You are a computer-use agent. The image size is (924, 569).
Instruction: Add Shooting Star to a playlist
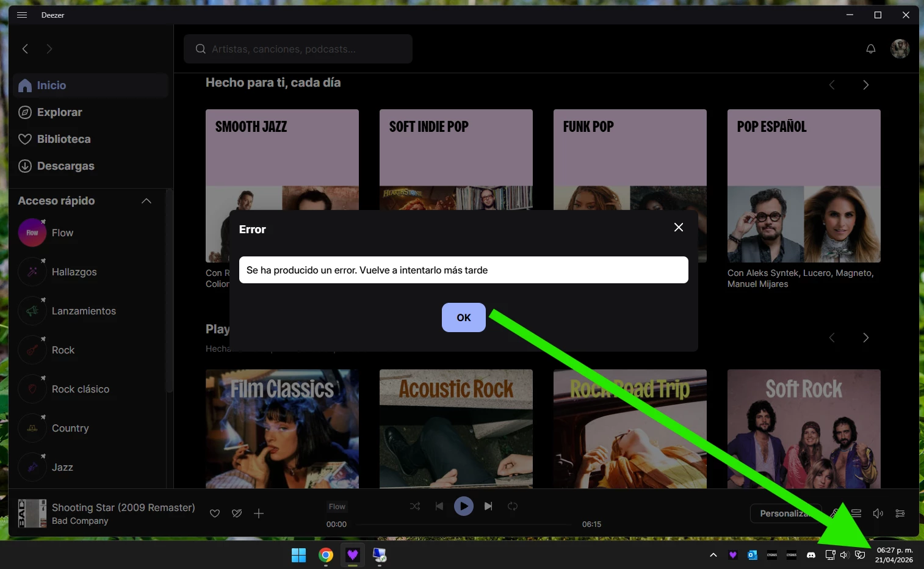click(259, 513)
